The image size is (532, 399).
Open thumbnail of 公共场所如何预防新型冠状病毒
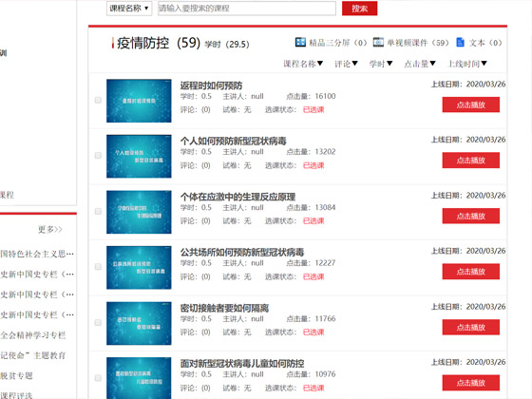click(x=139, y=267)
